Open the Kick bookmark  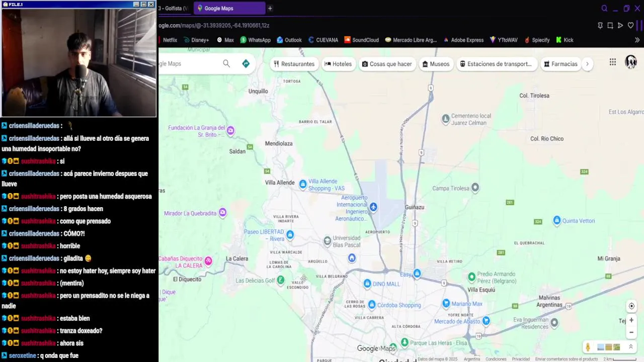565,40
